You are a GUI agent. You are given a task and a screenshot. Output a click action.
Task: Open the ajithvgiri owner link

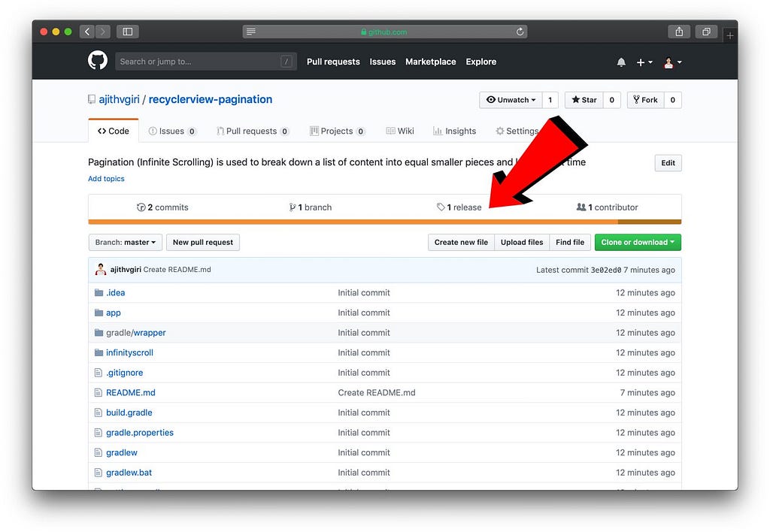pos(120,99)
